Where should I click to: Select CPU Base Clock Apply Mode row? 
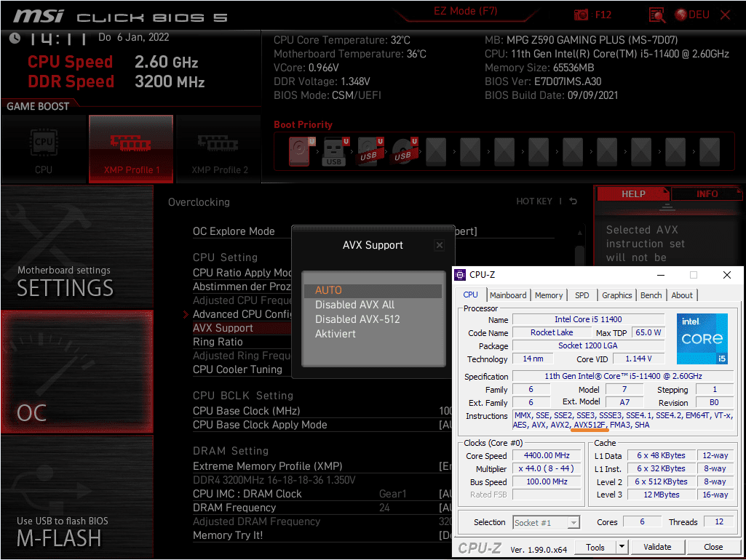click(x=322, y=425)
